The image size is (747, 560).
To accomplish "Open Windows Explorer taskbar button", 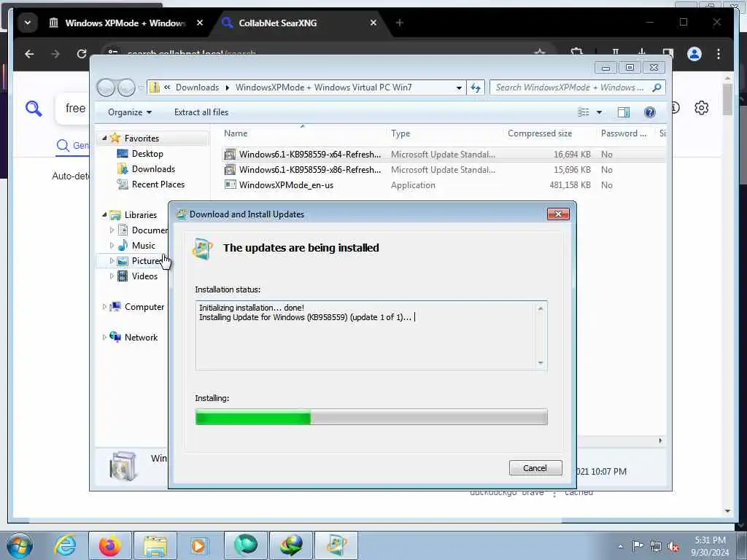I will 155,545.
